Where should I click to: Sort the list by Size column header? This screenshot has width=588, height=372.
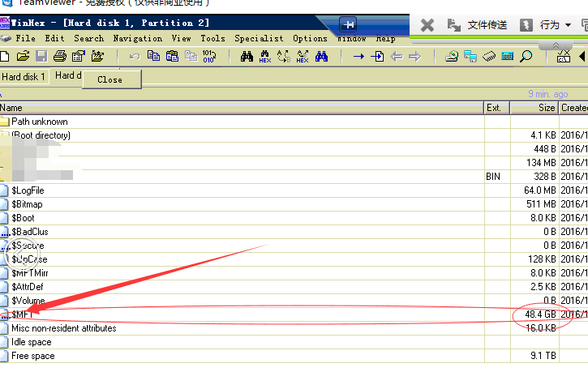[x=547, y=108]
